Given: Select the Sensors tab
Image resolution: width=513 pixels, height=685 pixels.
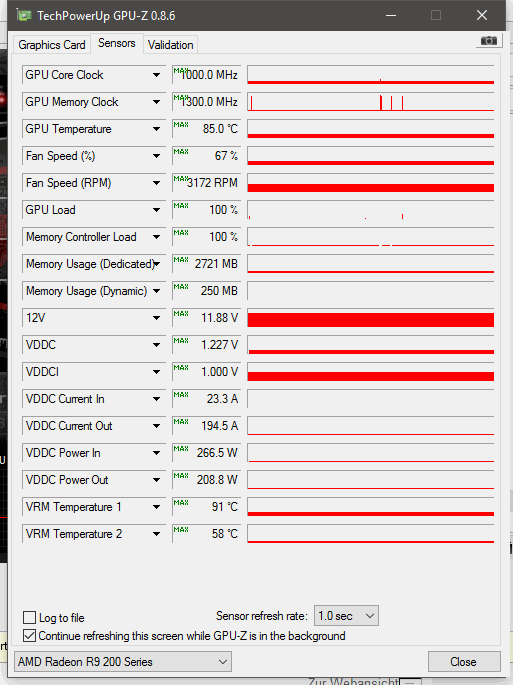Looking at the screenshot, I should coord(117,43).
